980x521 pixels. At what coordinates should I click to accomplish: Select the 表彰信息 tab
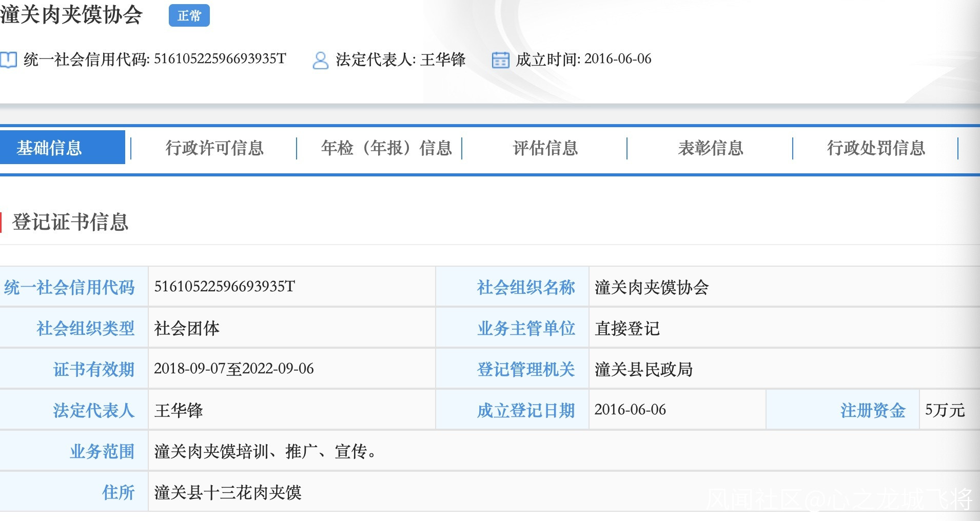pos(711,148)
